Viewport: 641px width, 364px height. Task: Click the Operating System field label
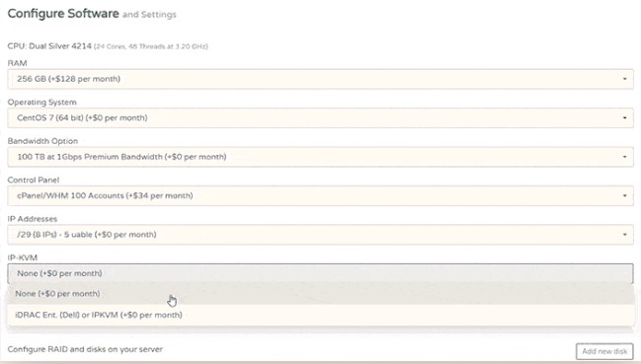pyautogui.click(x=41, y=103)
